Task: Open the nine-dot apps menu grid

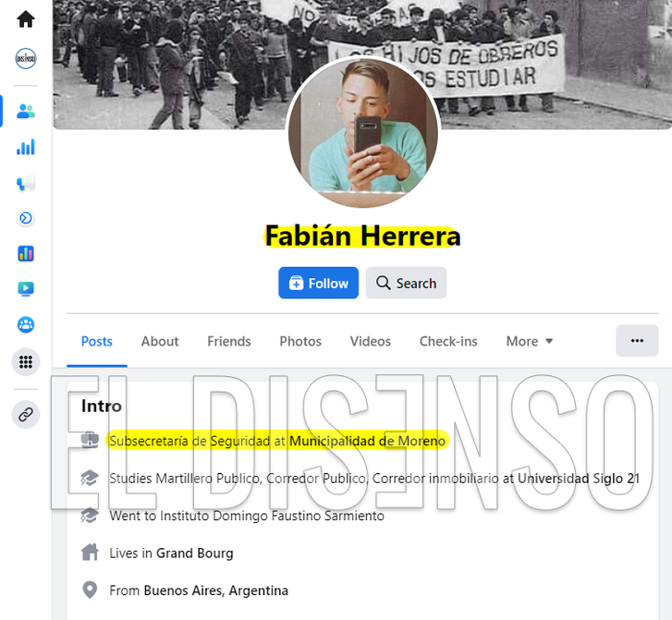Action: tap(26, 362)
